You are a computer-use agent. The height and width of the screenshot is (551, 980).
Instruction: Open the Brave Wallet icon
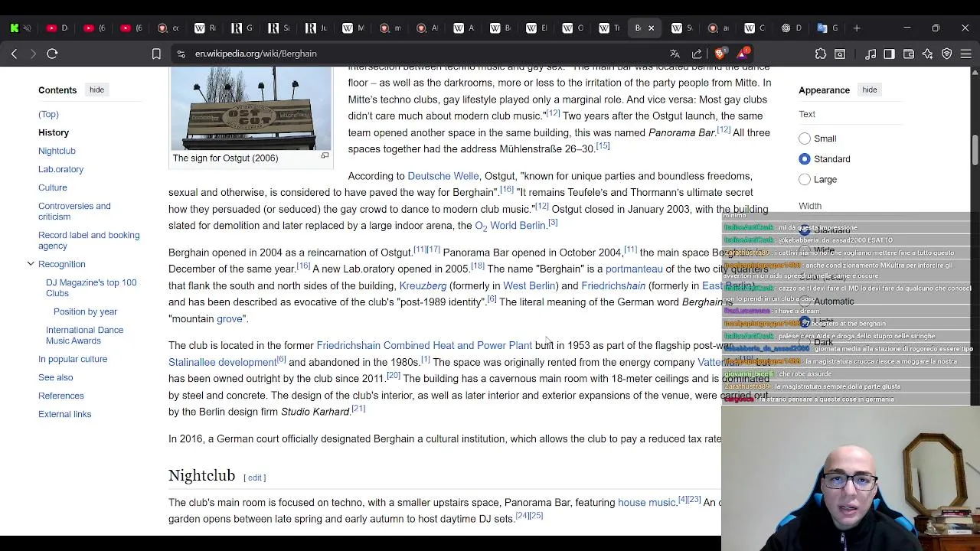(x=909, y=54)
